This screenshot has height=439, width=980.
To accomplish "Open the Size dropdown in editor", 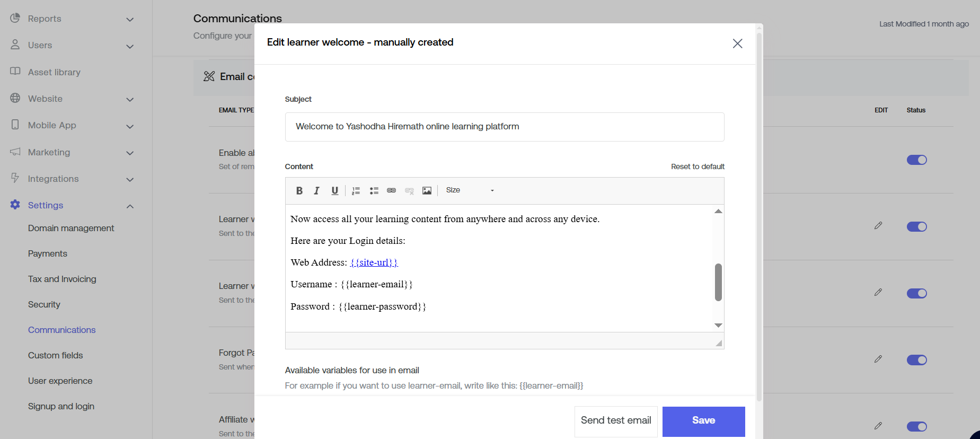I will pos(470,190).
